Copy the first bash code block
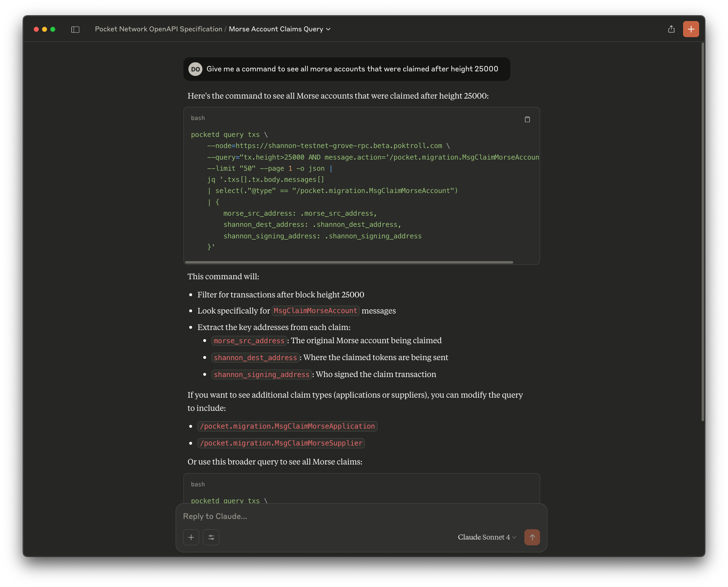Screen dimensions: 728x587 [527, 119]
